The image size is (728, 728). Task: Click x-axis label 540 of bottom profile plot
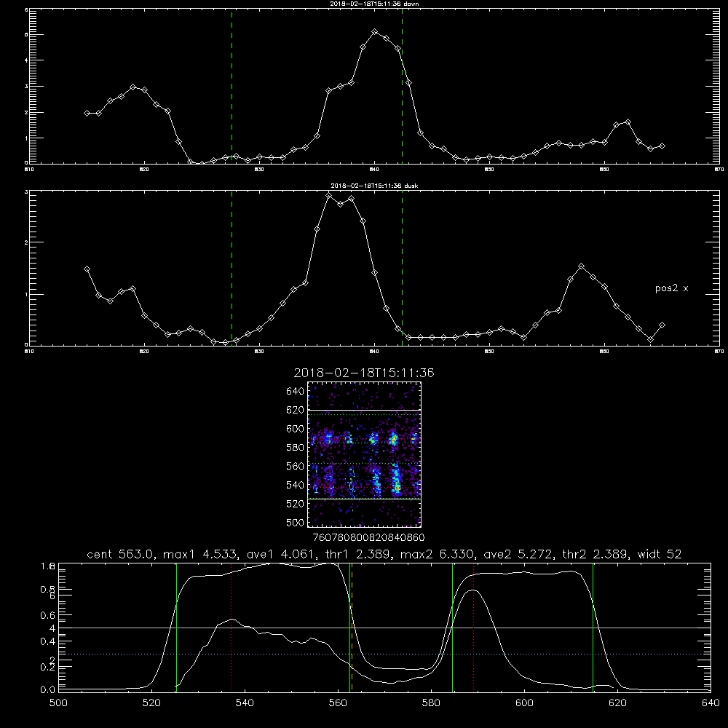tap(245, 703)
